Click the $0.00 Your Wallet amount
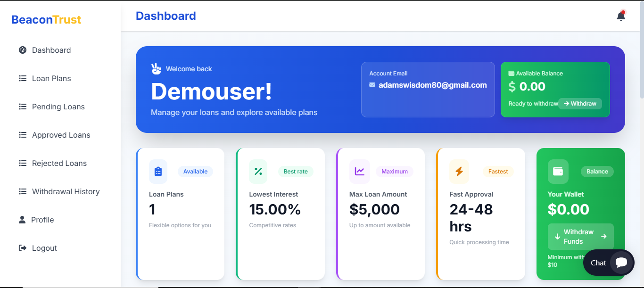The width and height of the screenshot is (644, 288). click(569, 209)
